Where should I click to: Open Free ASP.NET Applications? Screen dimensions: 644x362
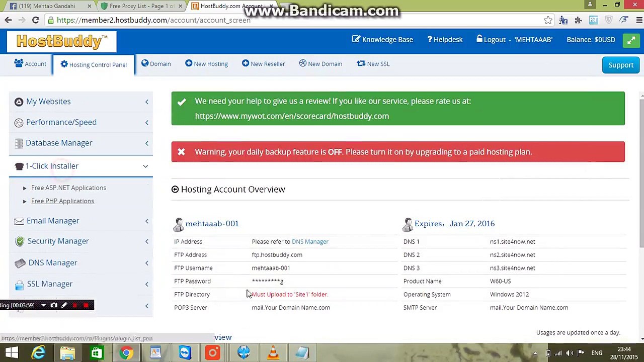[x=68, y=188]
